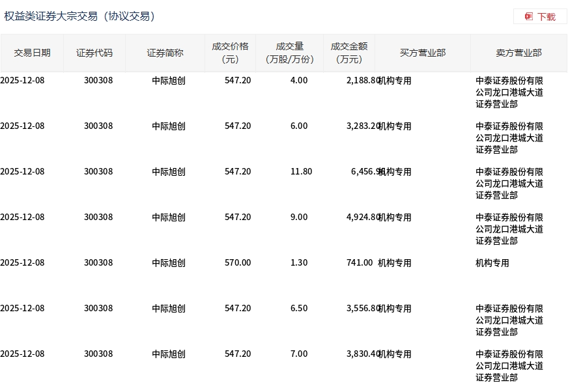Click the 9.00 volume cell
This screenshot has height=392, width=568.
coord(298,217)
